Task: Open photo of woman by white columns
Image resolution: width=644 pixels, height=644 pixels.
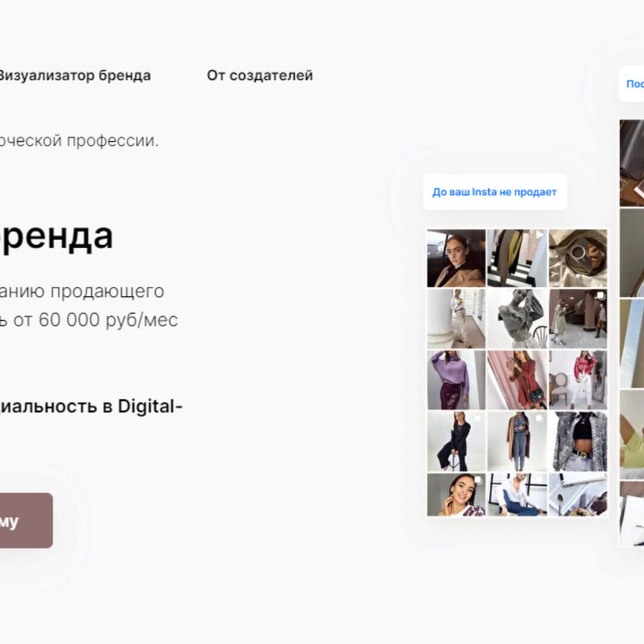Action: pos(456,318)
